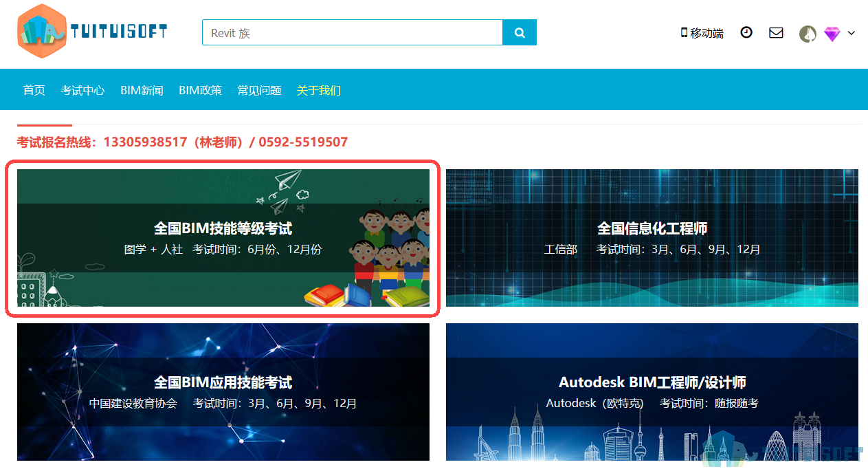
Task: Click the user avatar icon
Action: point(808,34)
